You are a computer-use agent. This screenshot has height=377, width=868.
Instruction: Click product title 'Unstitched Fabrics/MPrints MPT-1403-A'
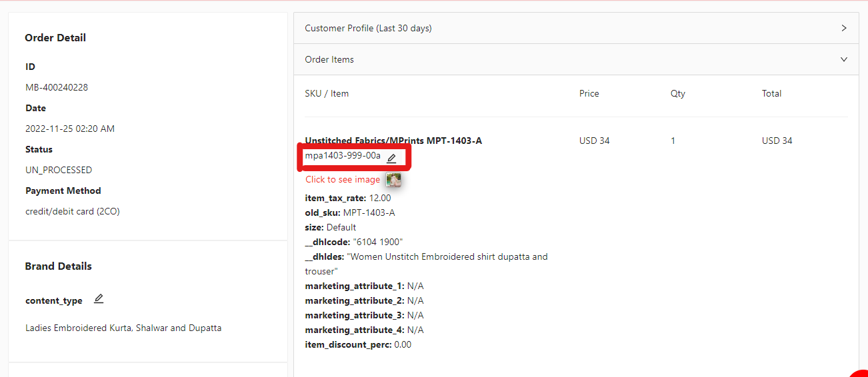click(x=393, y=141)
